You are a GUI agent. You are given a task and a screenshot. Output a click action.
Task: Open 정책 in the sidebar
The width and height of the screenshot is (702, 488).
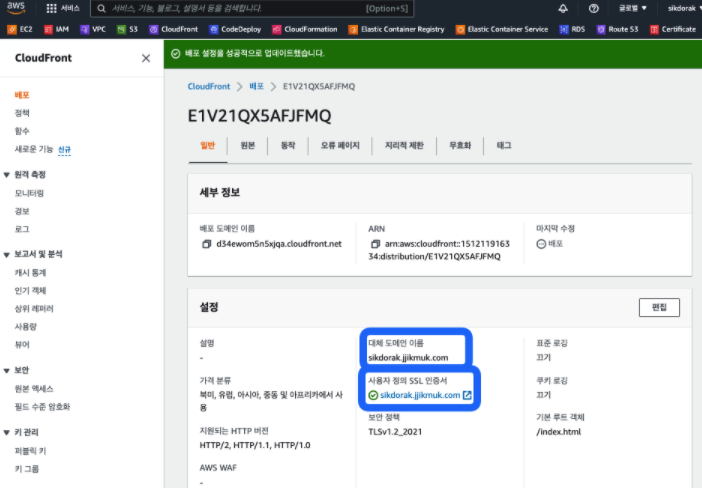[x=22, y=113]
